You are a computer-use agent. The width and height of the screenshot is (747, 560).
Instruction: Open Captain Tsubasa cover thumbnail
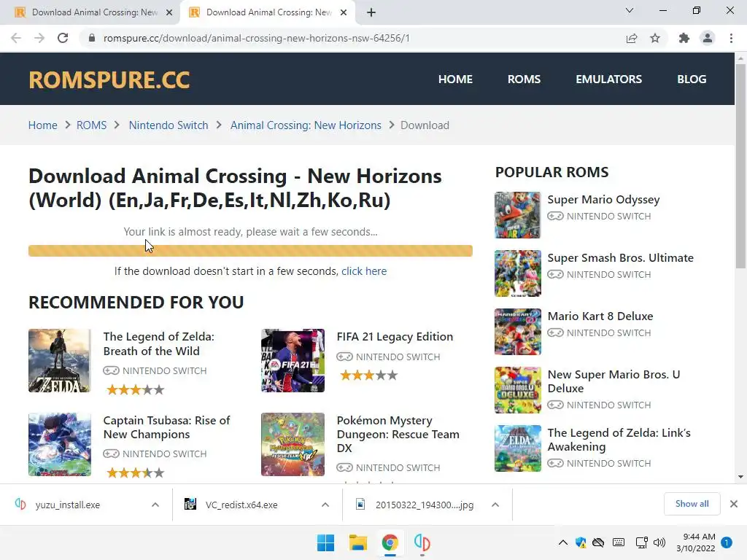(x=60, y=444)
